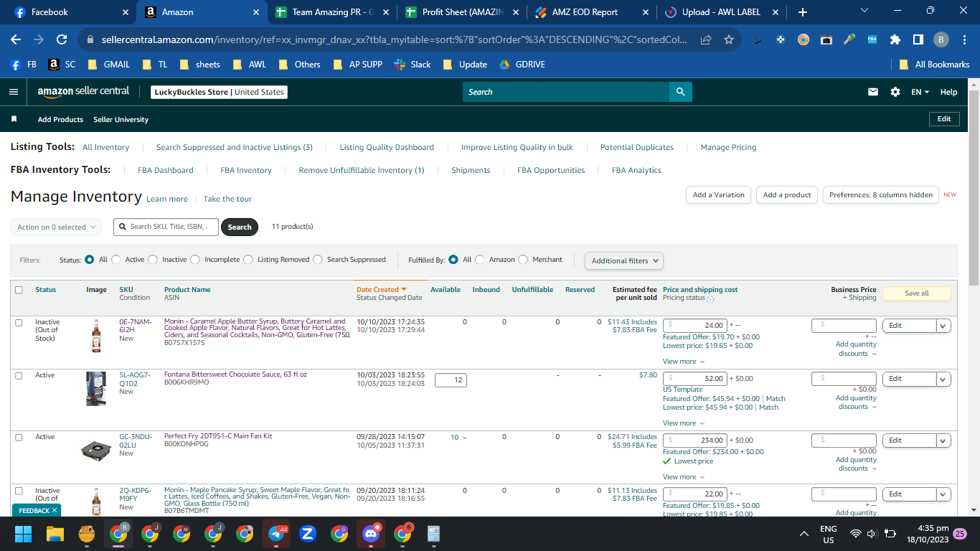
Task: Expand View more under the $234.00 price
Action: (x=684, y=477)
